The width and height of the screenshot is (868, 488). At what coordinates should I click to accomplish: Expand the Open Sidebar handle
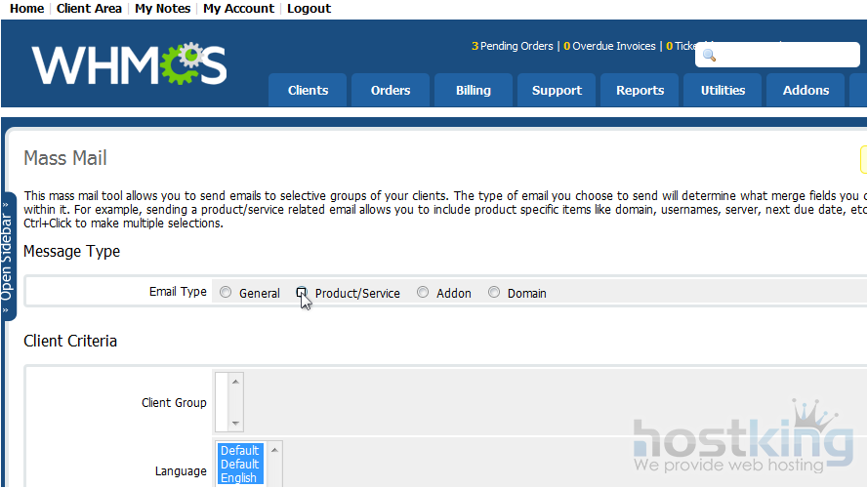[x=8, y=256]
